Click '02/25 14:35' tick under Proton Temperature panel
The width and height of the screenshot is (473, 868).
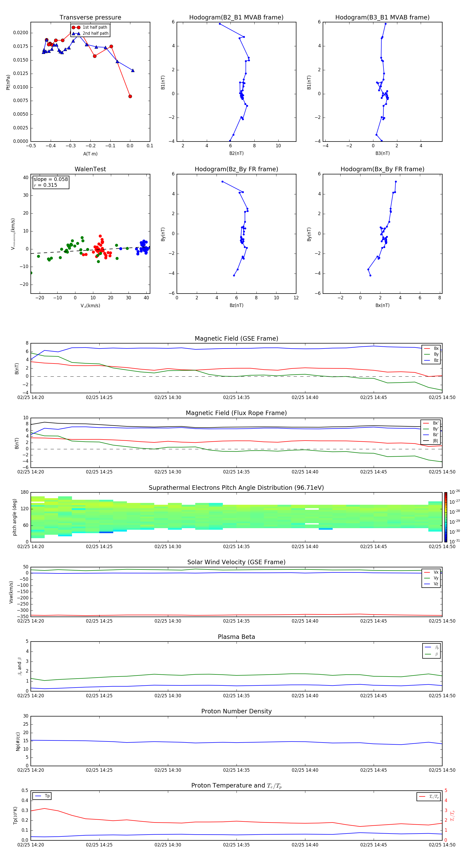pos(236,845)
